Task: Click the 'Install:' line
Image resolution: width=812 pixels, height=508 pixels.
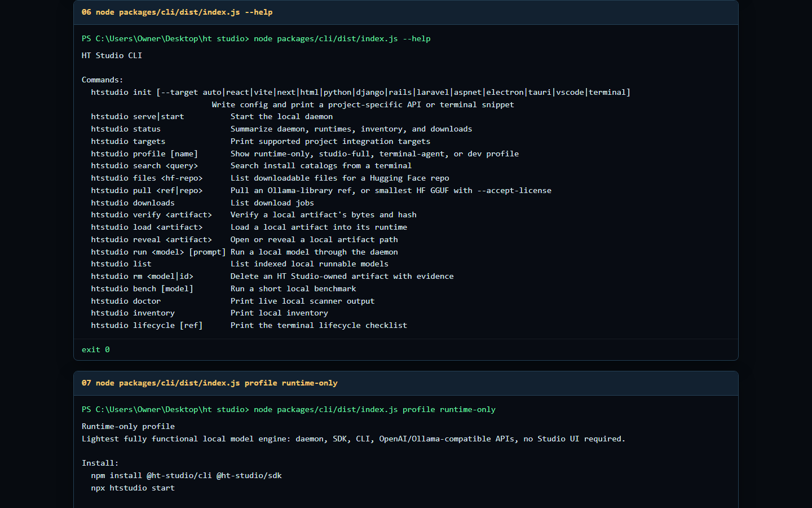Action: pos(100,463)
